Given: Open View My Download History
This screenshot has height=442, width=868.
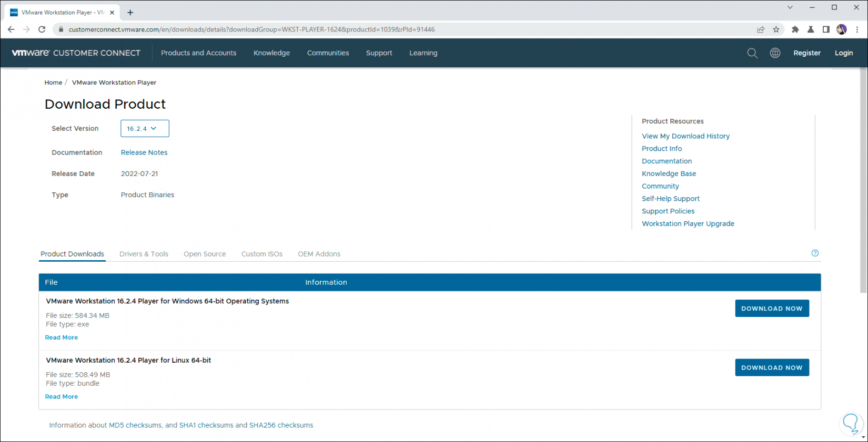Looking at the screenshot, I should pyautogui.click(x=685, y=136).
